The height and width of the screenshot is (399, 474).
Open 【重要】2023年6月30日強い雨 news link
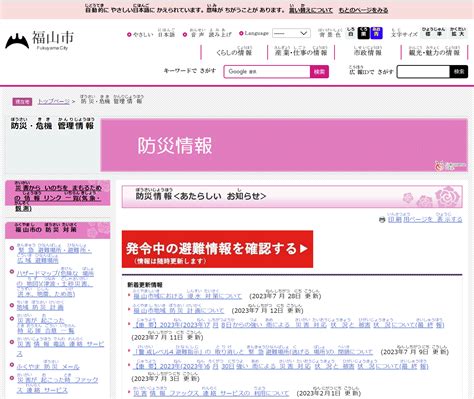(x=280, y=365)
